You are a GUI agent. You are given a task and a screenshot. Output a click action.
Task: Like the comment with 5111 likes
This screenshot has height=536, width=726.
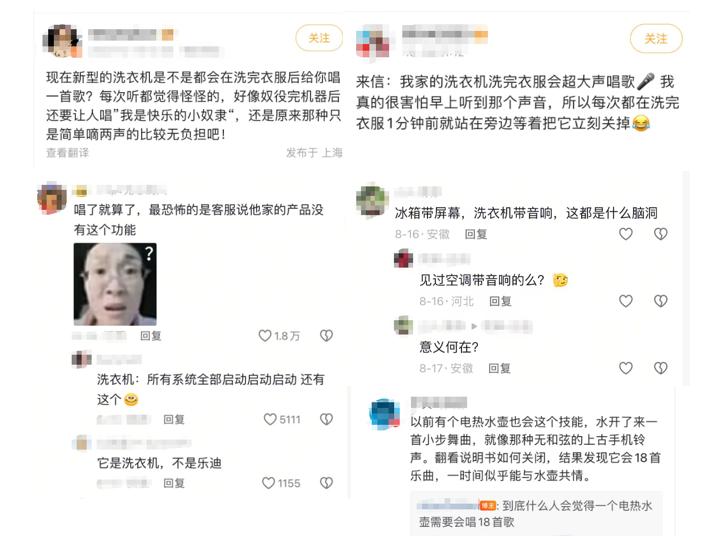pos(270,419)
